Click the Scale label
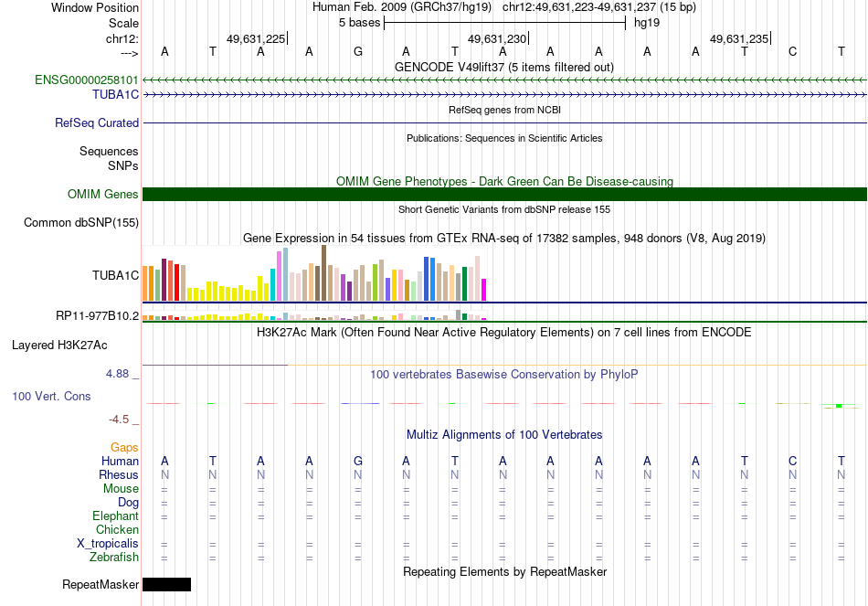Image resolution: width=868 pixels, height=606 pixels. (x=124, y=23)
